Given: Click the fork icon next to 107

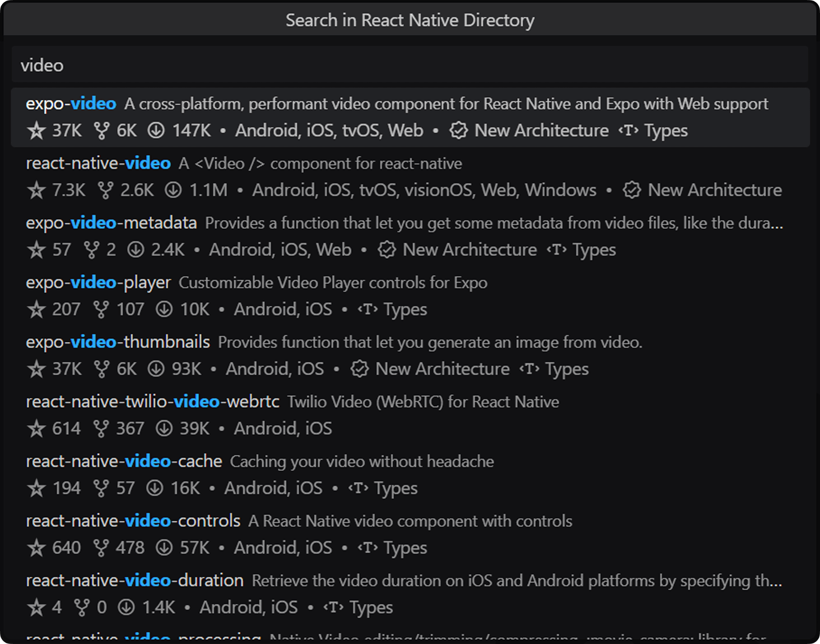Looking at the screenshot, I should pyautogui.click(x=101, y=309).
